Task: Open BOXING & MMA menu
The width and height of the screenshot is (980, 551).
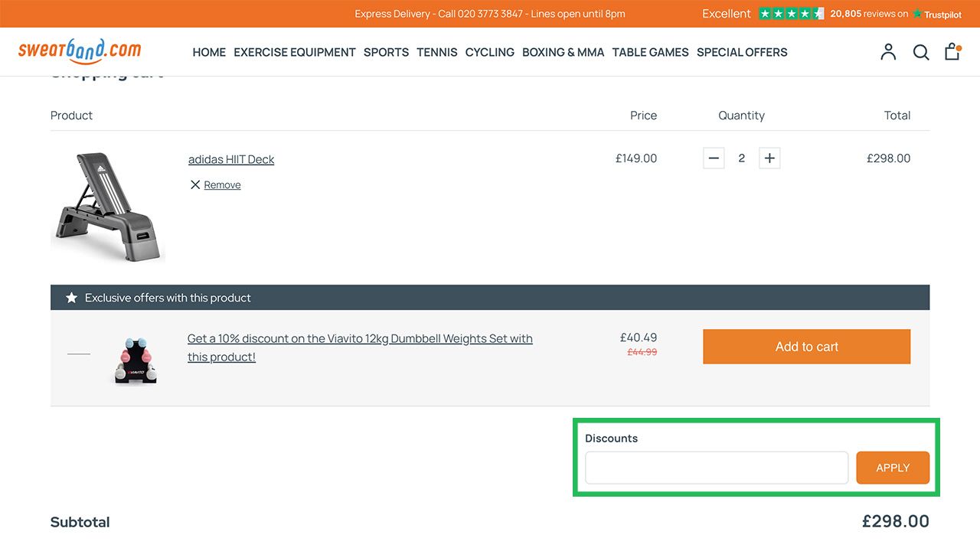Action: 563,52
